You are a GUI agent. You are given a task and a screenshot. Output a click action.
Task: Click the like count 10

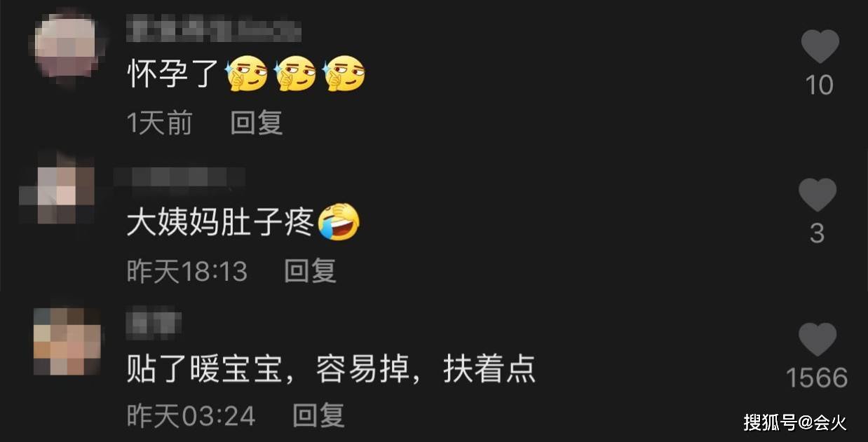(820, 85)
